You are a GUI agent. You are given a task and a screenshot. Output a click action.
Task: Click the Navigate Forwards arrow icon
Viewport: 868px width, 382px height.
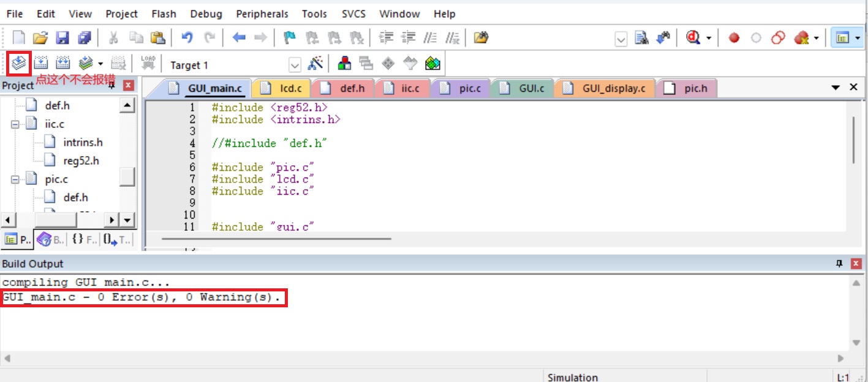pyautogui.click(x=260, y=38)
